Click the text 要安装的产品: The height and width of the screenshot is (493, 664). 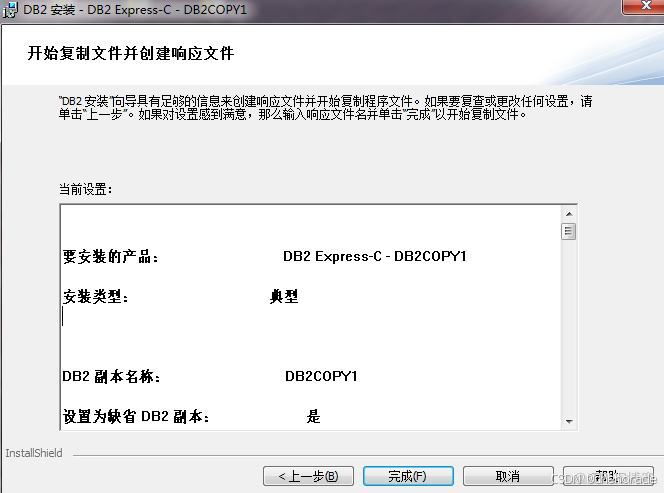(111, 256)
